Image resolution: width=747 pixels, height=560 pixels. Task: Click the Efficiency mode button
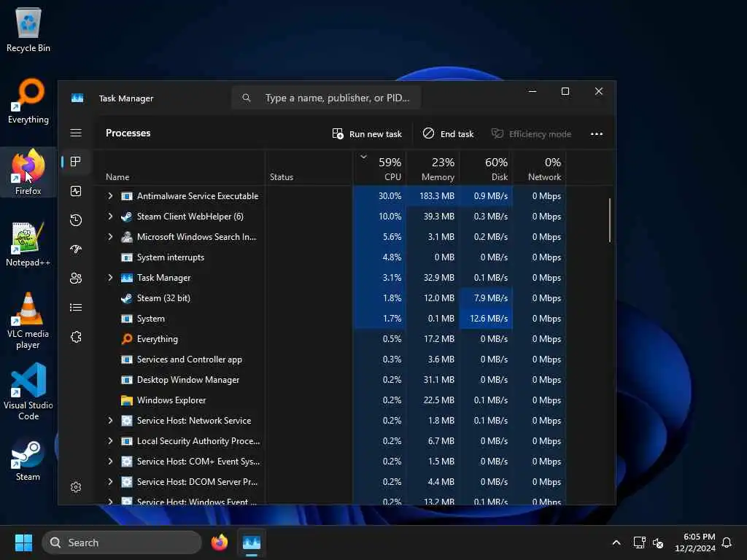point(531,134)
